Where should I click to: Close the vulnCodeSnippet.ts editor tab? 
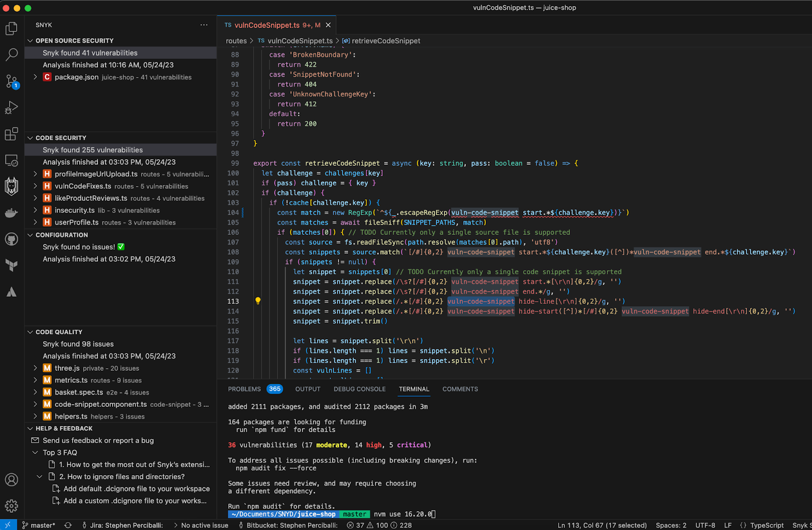tap(328, 25)
